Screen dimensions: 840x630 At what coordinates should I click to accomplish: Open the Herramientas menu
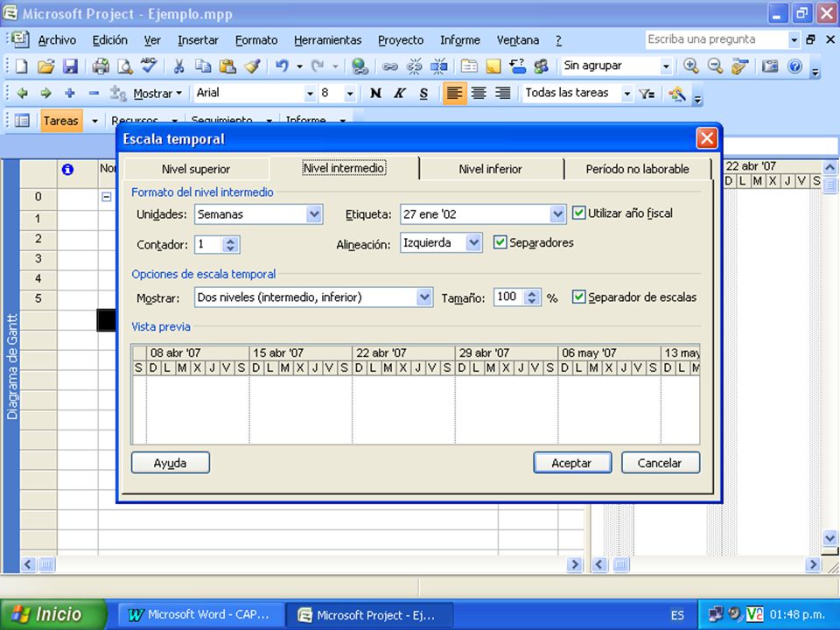pyautogui.click(x=328, y=40)
